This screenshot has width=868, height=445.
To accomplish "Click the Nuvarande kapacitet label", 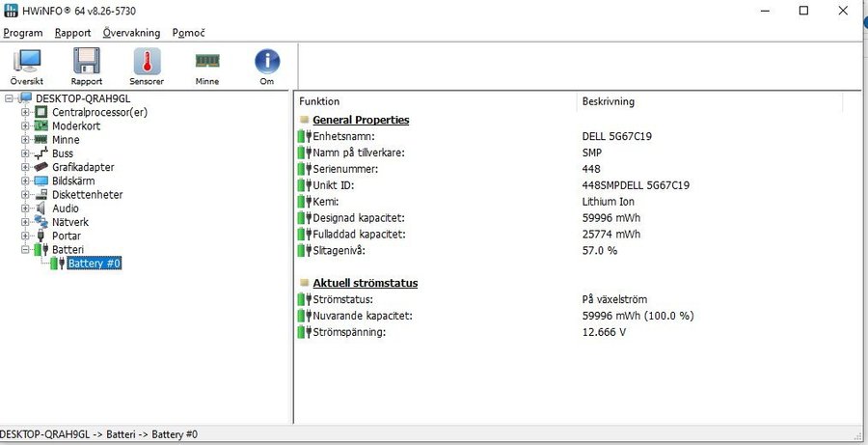I will click(x=363, y=316).
